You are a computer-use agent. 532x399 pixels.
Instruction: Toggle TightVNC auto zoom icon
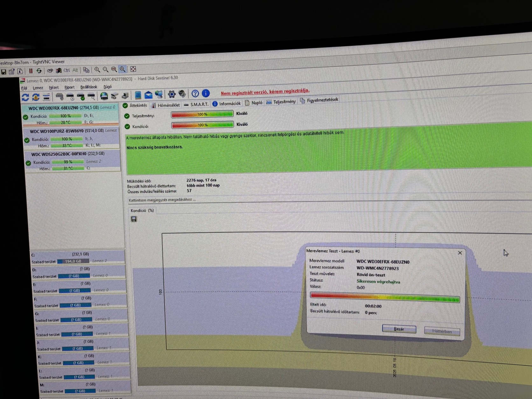point(122,69)
